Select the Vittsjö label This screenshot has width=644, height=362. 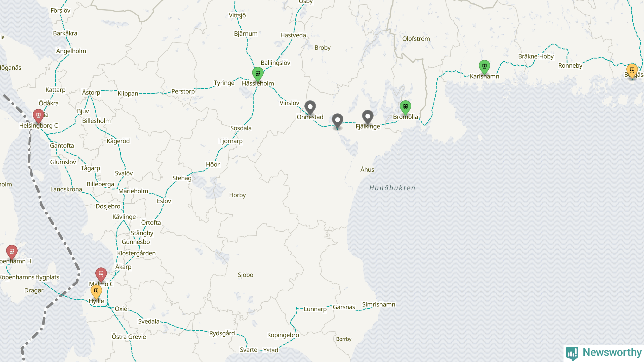coord(237,15)
